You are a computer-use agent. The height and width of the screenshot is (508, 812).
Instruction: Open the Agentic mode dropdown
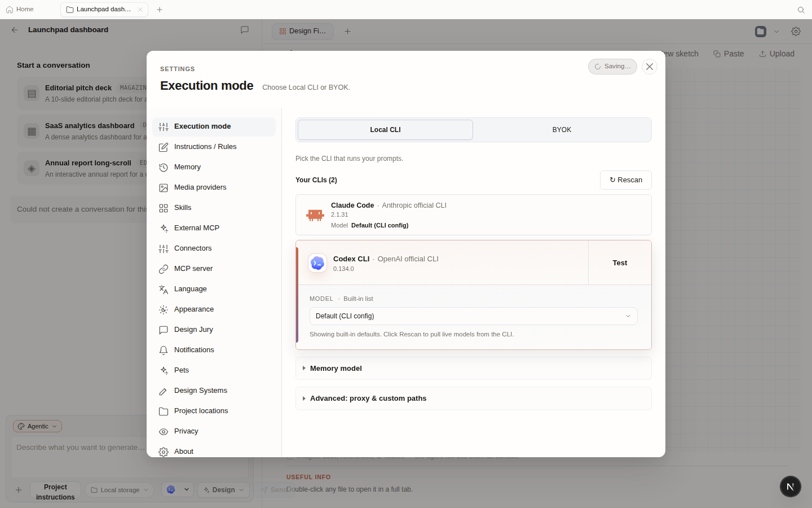click(x=37, y=426)
